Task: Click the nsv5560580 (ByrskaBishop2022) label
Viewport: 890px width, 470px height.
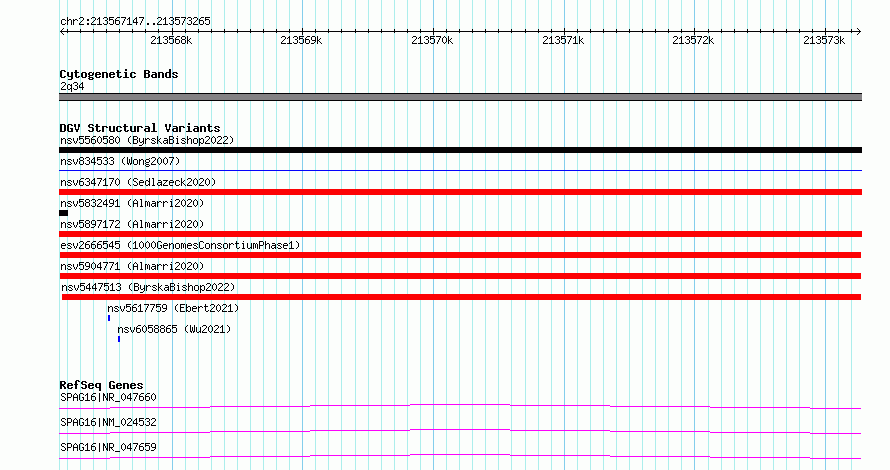Action: [x=147, y=140]
